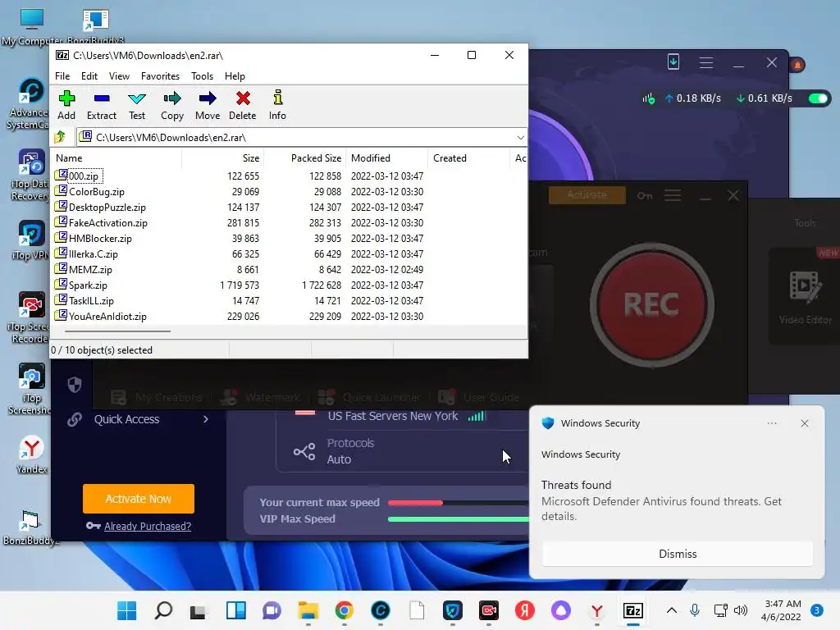Viewport: 840px width, 630px height.
Task: Open the volume control in system tray
Action: 741,610
